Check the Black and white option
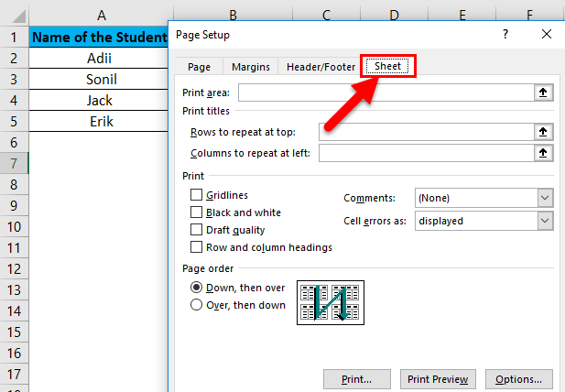The image size is (565, 392). (x=196, y=212)
